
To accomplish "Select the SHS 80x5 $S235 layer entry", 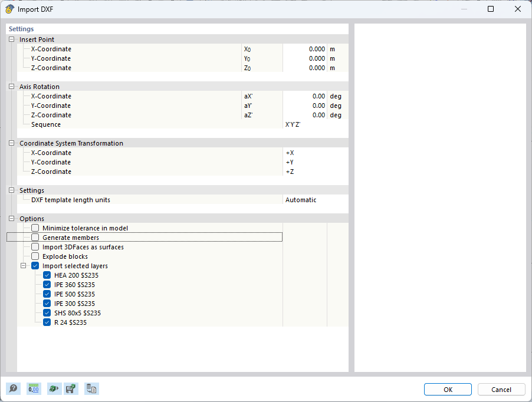I will (x=80, y=313).
